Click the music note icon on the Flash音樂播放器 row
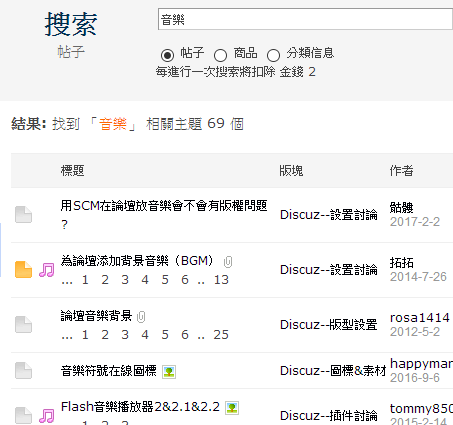 (47, 416)
